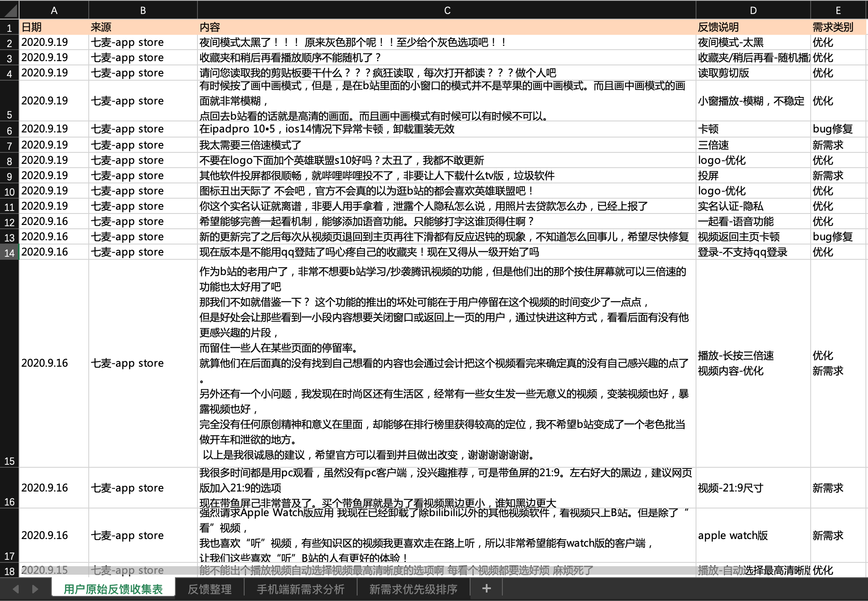Screen dimensions: 868x601
Task: Select row 1 header
Action: [9, 27]
